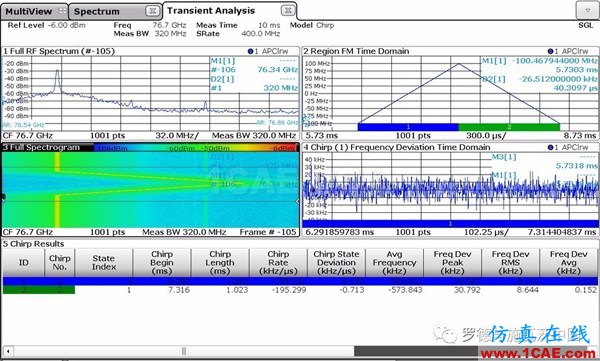Click the CF 76.7 GHz label under Full RF Spectrum
The height and width of the screenshot is (361, 600).
(28, 136)
